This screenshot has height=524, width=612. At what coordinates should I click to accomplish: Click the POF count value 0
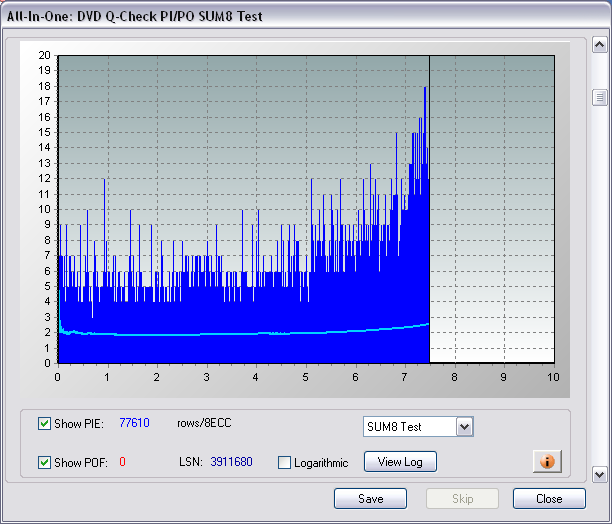click(x=122, y=462)
